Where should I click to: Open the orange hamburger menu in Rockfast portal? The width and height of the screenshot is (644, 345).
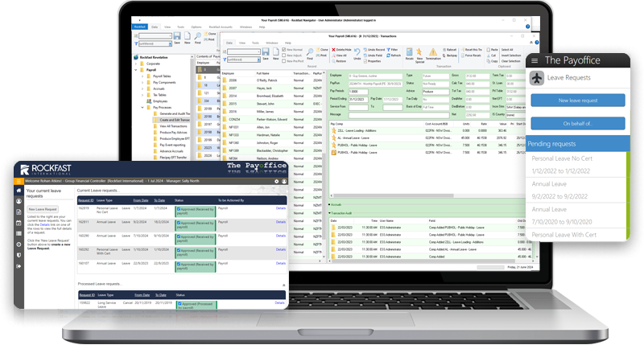pyautogui.click(x=19, y=181)
